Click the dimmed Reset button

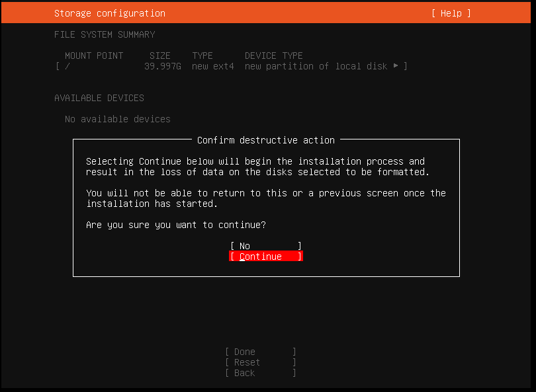point(261,362)
